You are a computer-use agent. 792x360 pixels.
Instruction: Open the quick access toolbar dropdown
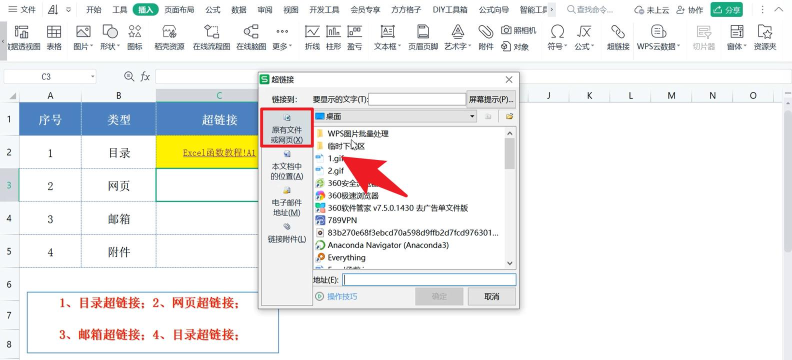(68, 10)
